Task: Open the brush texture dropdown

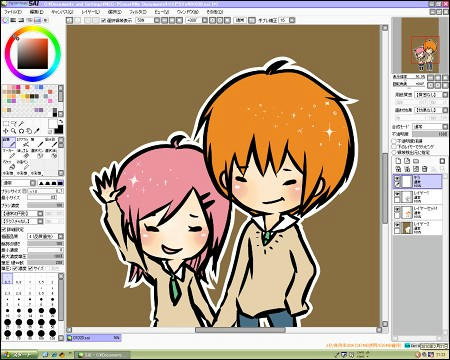Action: click(23, 221)
